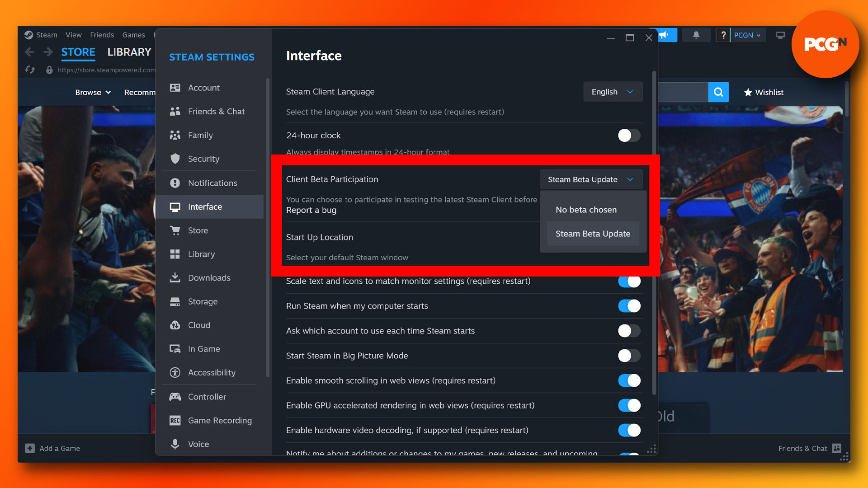Click the Friends & Chat sidebar icon
The image size is (868, 488).
pyautogui.click(x=175, y=111)
